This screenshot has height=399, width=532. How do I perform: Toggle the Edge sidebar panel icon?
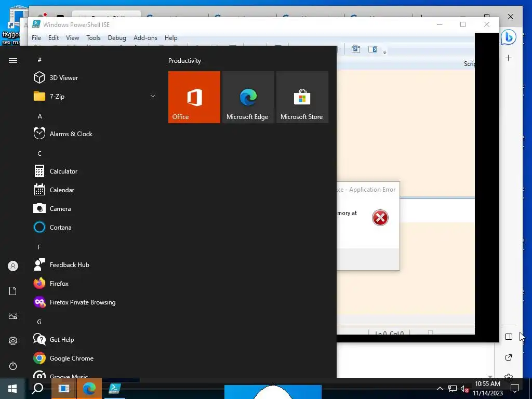coord(508,337)
